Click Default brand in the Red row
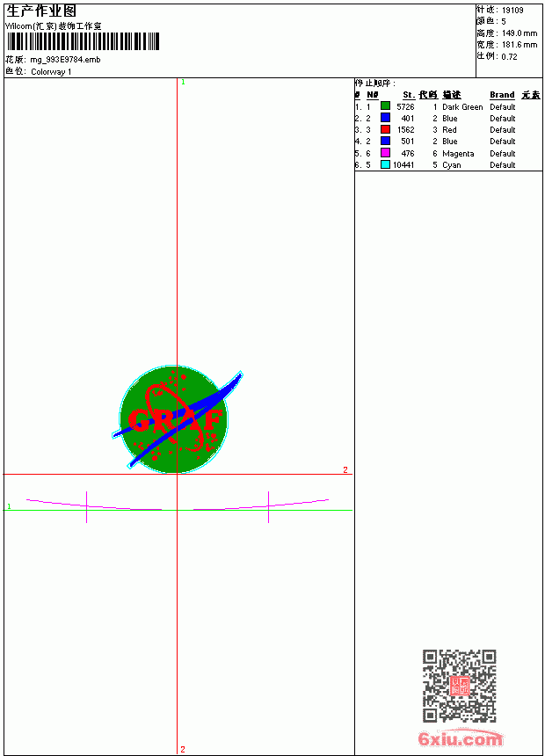 [503, 130]
